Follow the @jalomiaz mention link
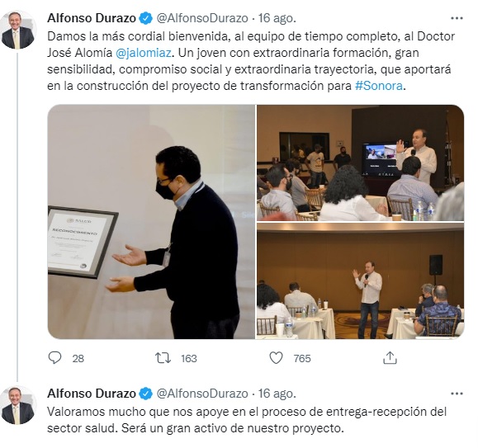 point(144,53)
